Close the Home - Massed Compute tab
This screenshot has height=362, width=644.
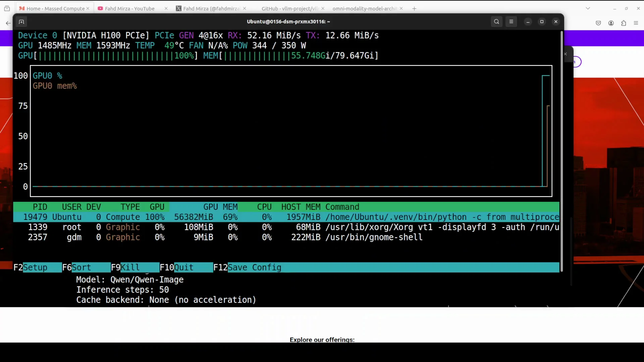(88, 8)
